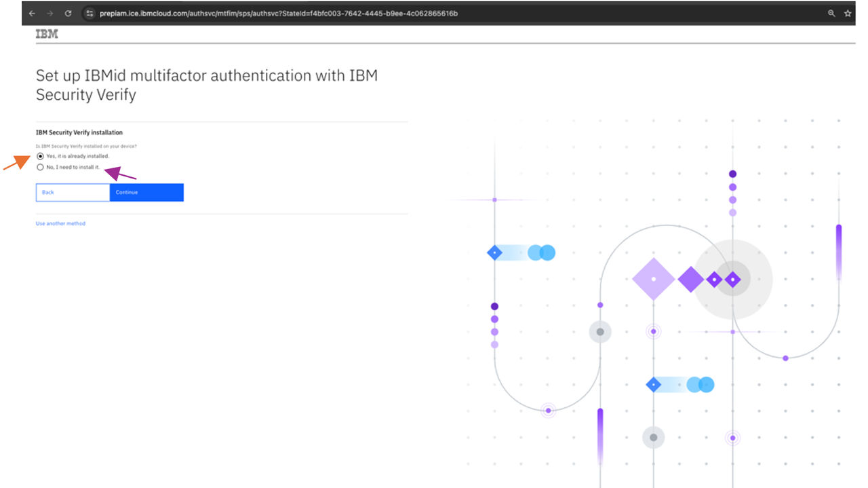Viewport: 868px width, 488px height.
Task: Click the prepiam.ice.ibmcloud.com address bar URL
Action: tap(278, 14)
